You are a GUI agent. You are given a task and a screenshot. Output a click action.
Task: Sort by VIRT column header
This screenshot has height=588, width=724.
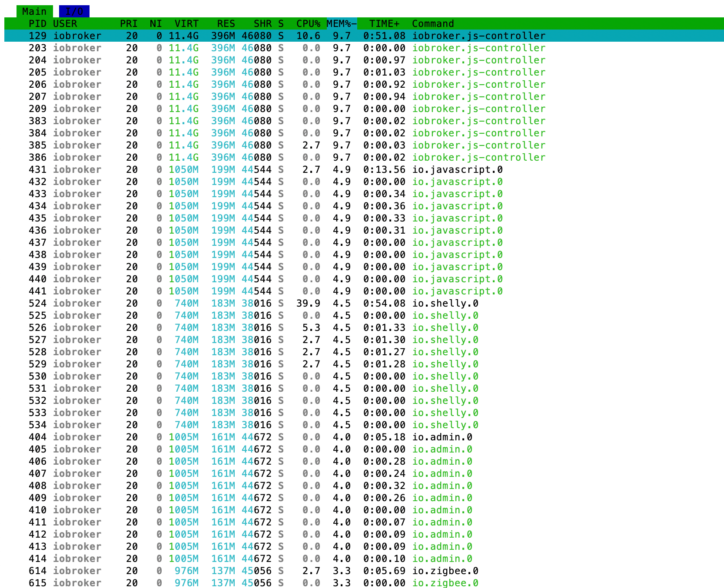point(187,23)
